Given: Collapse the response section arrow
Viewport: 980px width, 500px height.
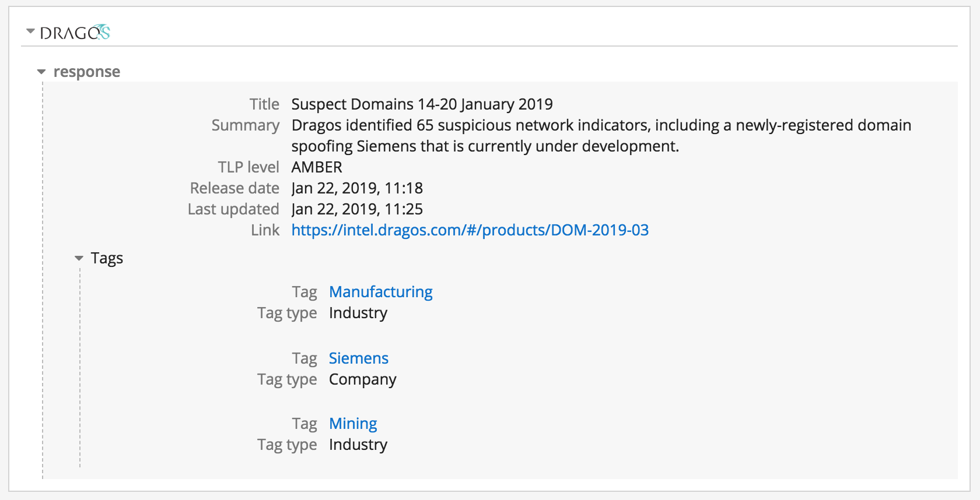Looking at the screenshot, I should [x=41, y=72].
